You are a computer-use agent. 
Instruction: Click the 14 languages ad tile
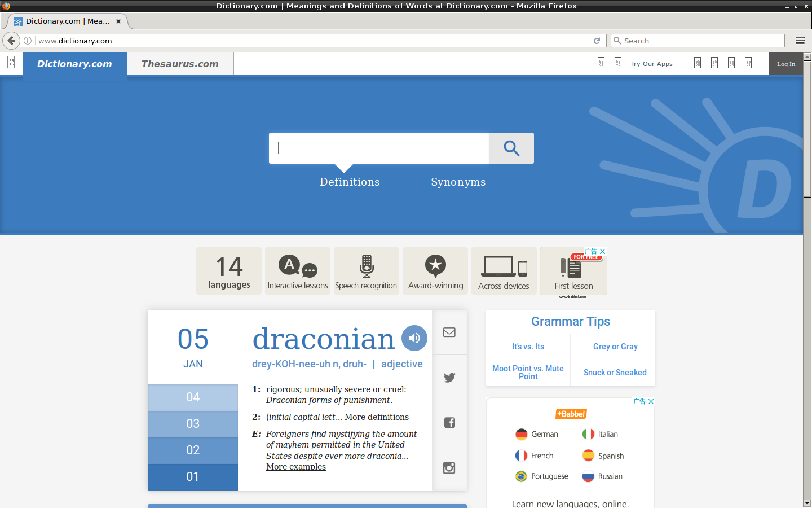point(229,271)
